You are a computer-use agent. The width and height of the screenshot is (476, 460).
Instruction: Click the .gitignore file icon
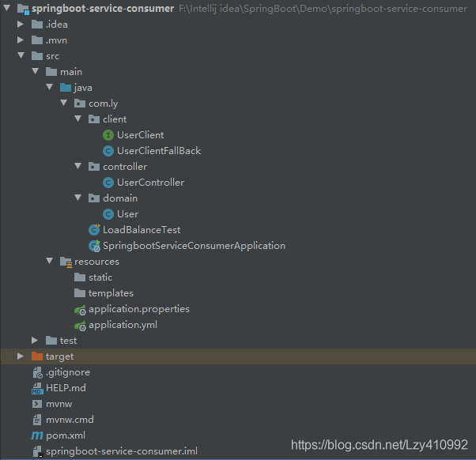[38, 372]
